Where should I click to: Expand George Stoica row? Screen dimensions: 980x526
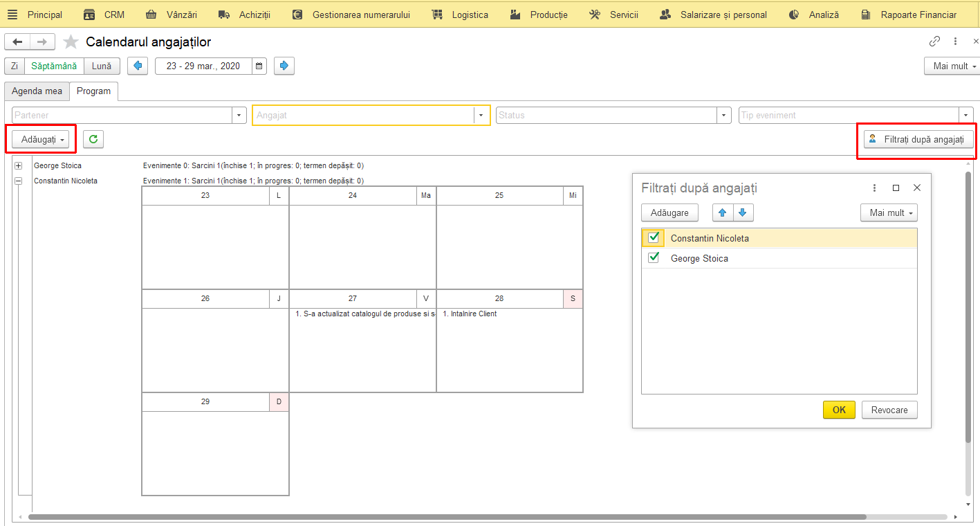pos(19,165)
